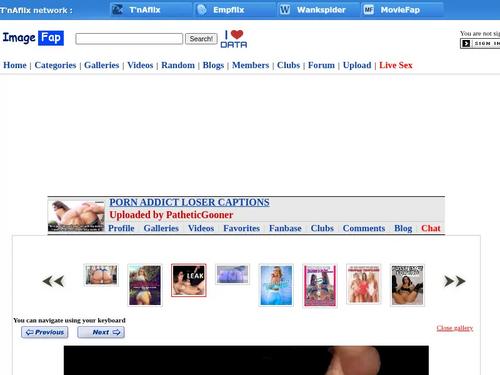Click inside the search text field
Viewport: 500px width, 375px height.
[129, 39]
